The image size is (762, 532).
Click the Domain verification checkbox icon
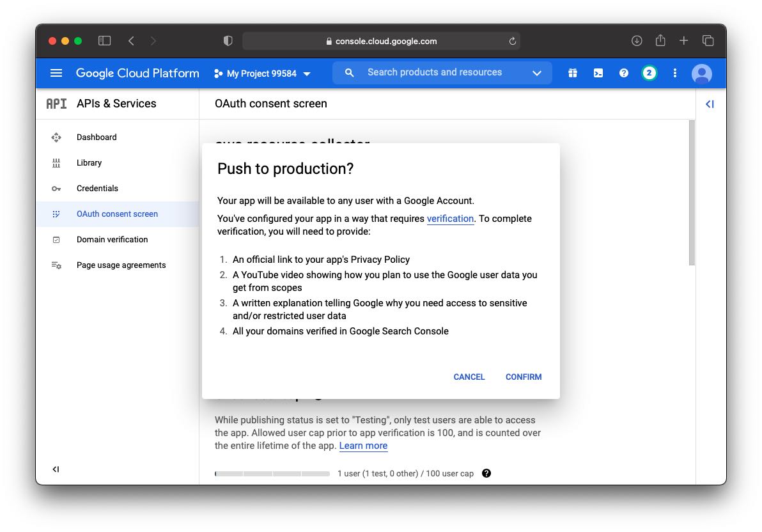click(56, 240)
